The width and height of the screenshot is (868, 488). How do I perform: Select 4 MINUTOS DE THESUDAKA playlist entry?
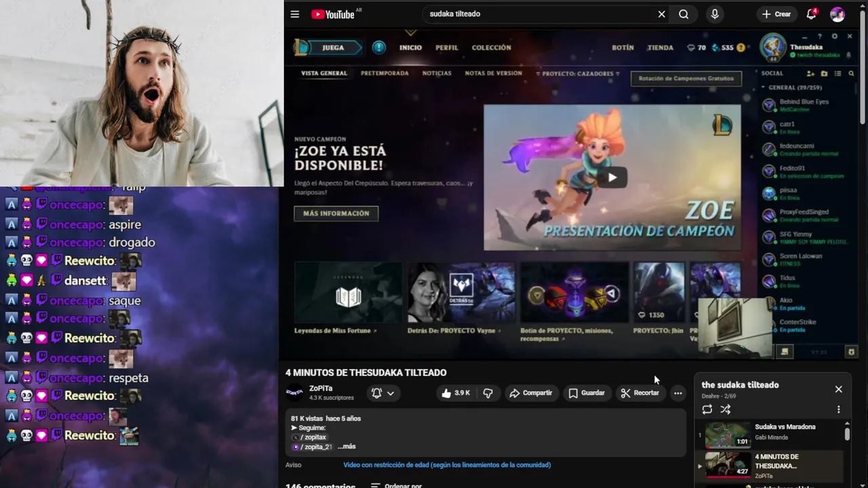[x=770, y=466]
